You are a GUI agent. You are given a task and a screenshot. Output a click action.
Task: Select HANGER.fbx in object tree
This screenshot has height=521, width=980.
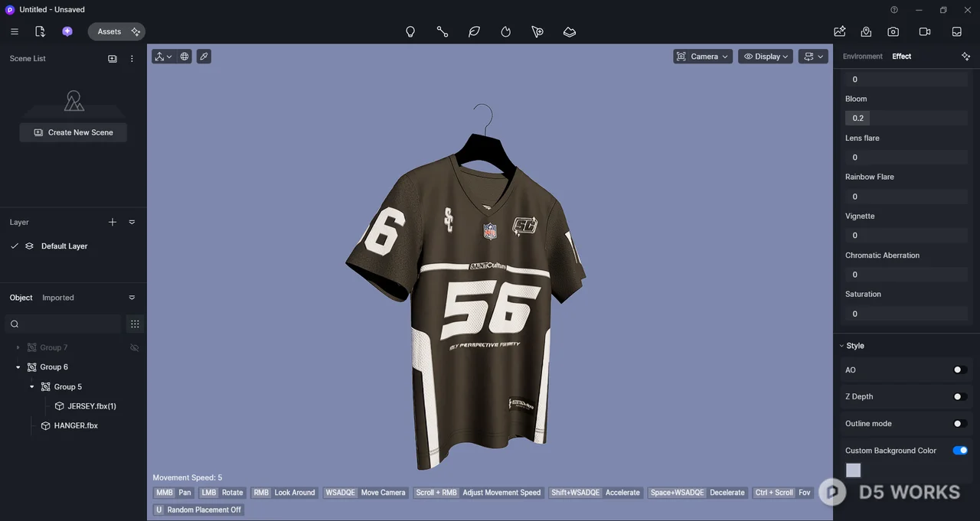pos(76,426)
